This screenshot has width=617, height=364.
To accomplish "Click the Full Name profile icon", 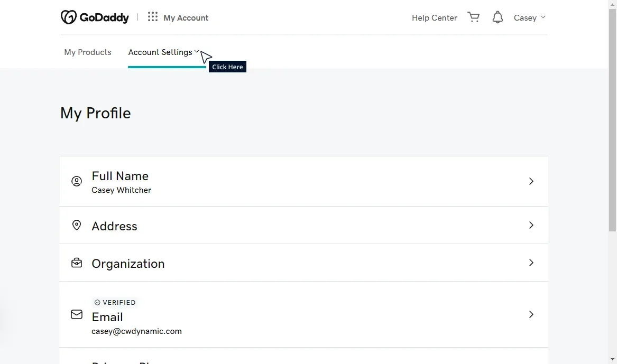I will 77,181.
